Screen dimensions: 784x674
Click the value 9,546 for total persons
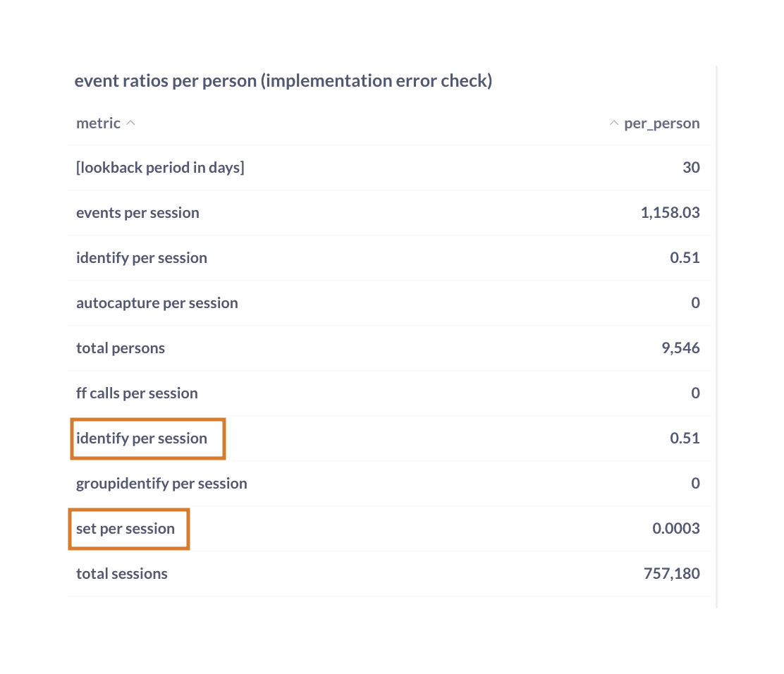(x=680, y=348)
